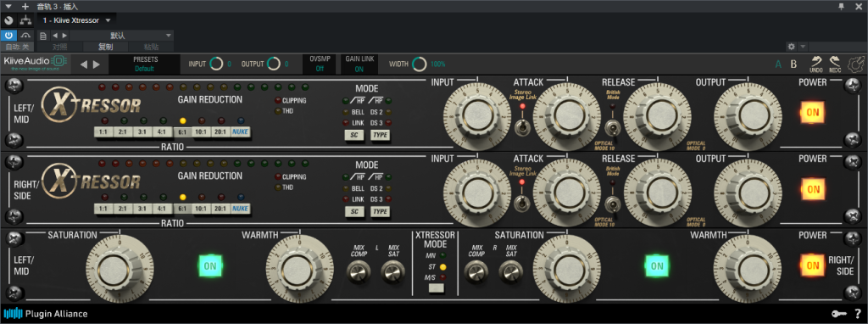Viewport: 868px width, 324px height.
Task: Adjust the global OUTPUT mini knob
Action: [x=274, y=64]
